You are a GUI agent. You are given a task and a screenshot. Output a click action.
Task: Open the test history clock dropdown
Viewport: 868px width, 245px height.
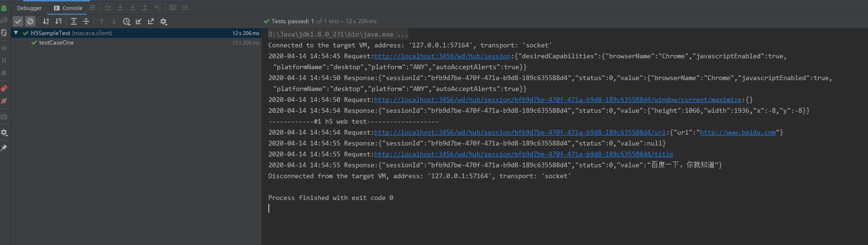click(x=126, y=21)
